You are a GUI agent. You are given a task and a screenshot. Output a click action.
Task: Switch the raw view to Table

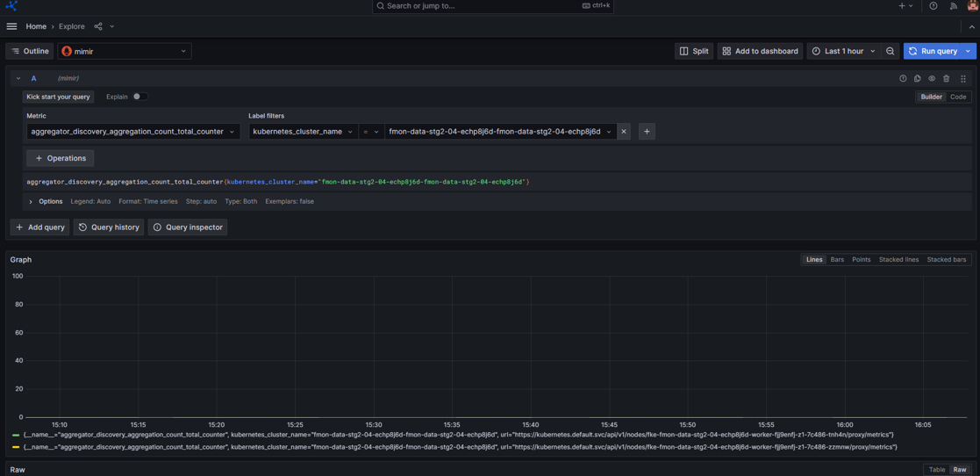coord(937,469)
